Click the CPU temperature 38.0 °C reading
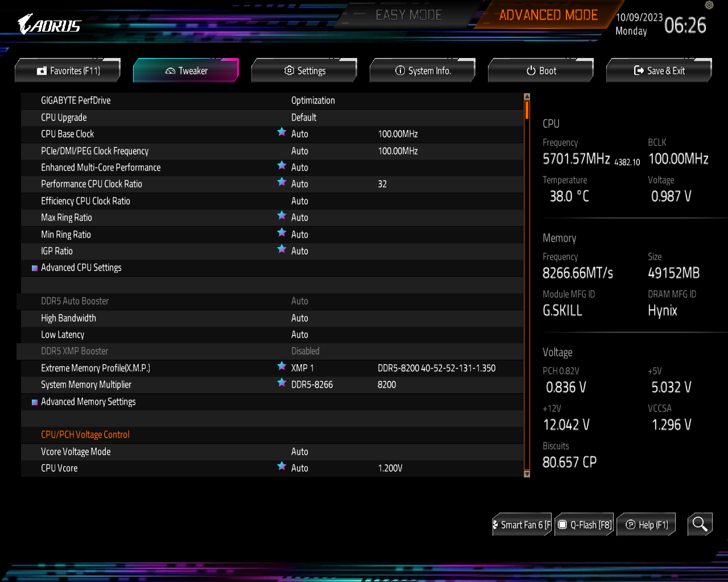Image resolution: width=728 pixels, height=582 pixels. tap(569, 197)
